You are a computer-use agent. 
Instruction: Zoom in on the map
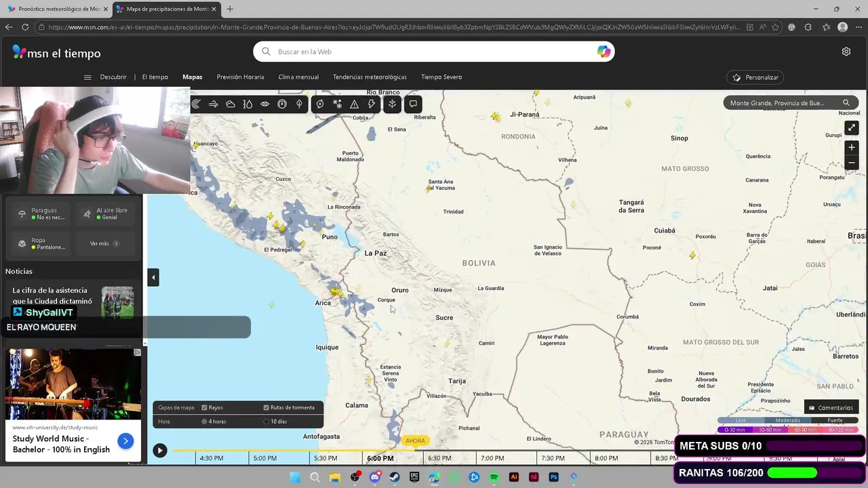click(852, 147)
